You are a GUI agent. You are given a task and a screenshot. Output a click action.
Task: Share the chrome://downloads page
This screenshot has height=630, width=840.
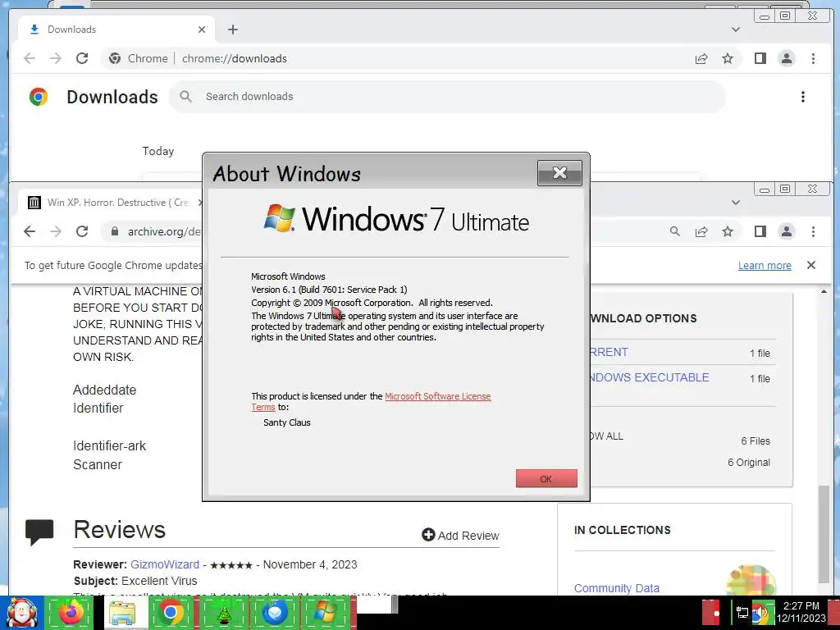point(701,58)
